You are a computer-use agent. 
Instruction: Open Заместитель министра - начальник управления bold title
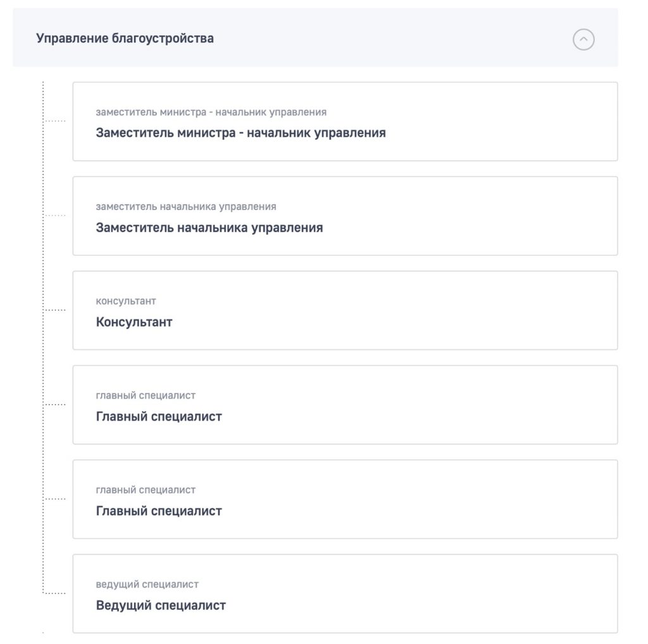[x=240, y=133]
